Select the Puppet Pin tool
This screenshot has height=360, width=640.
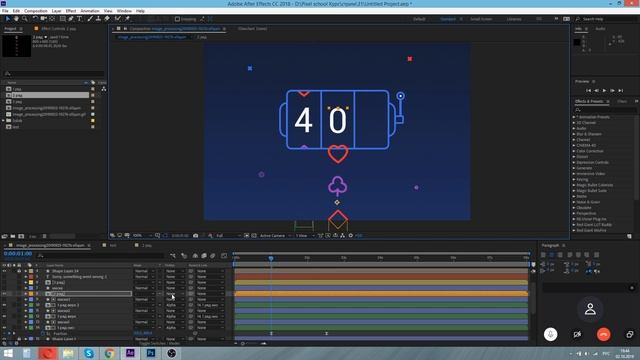click(127, 19)
